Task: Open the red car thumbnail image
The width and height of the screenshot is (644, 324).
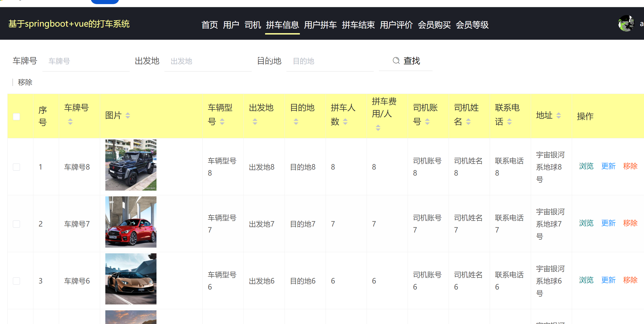Action: tap(131, 222)
